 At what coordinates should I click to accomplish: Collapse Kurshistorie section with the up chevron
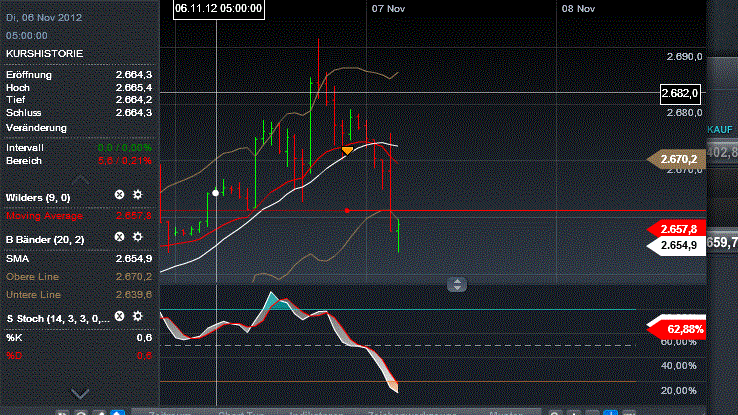[x=80, y=180]
